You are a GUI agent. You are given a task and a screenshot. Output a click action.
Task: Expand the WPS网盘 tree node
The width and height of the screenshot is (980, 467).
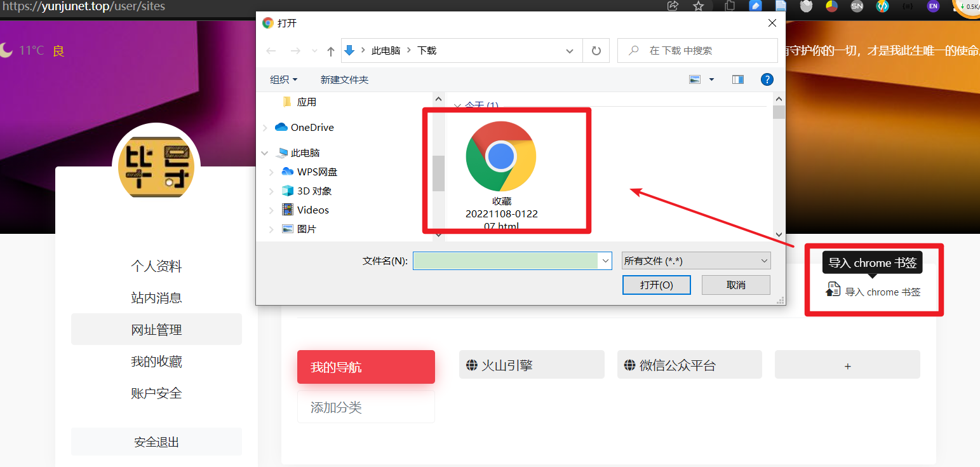click(272, 172)
